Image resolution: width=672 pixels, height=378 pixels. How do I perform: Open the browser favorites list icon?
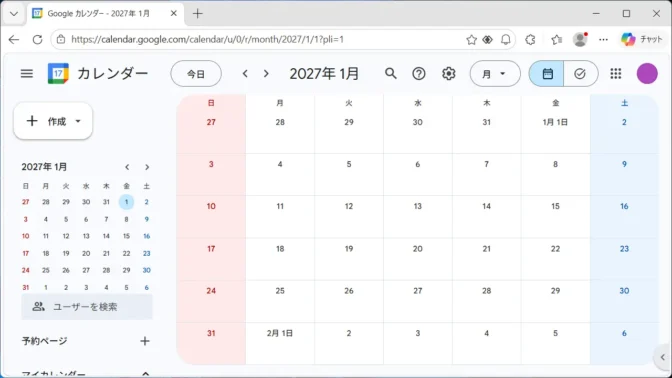click(556, 39)
